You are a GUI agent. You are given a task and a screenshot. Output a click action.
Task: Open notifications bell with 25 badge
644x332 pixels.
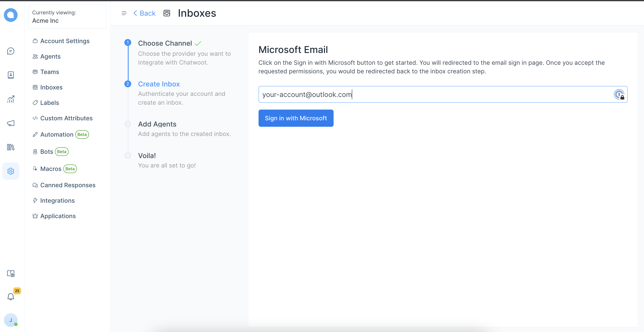click(x=11, y=297)
